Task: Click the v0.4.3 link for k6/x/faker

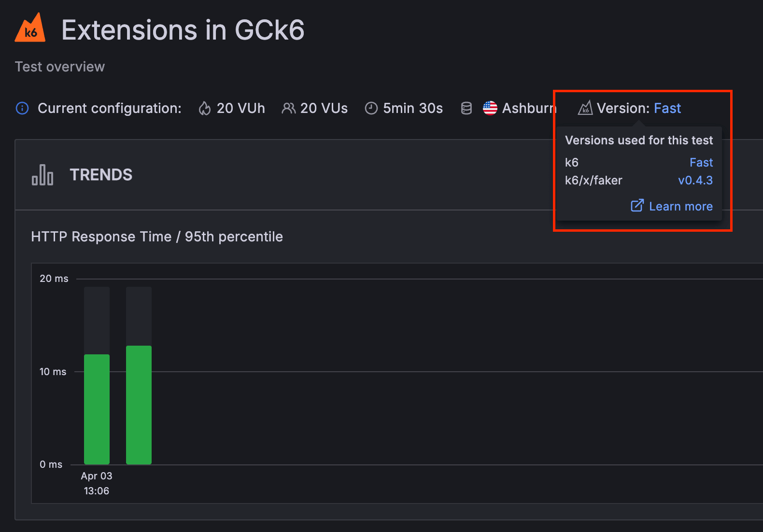Action: pos(695,180)
